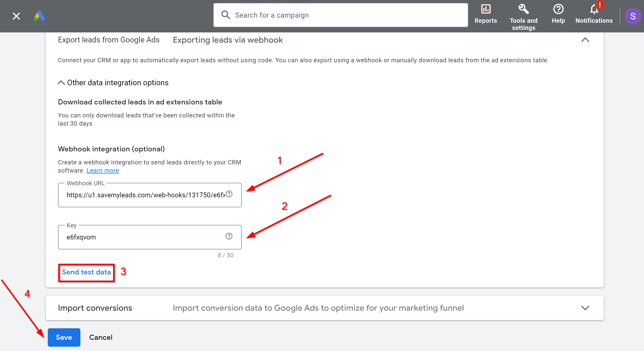This screenshot has height=351, width=644.
Task: Open Reports section
Action: coord(485,13)
